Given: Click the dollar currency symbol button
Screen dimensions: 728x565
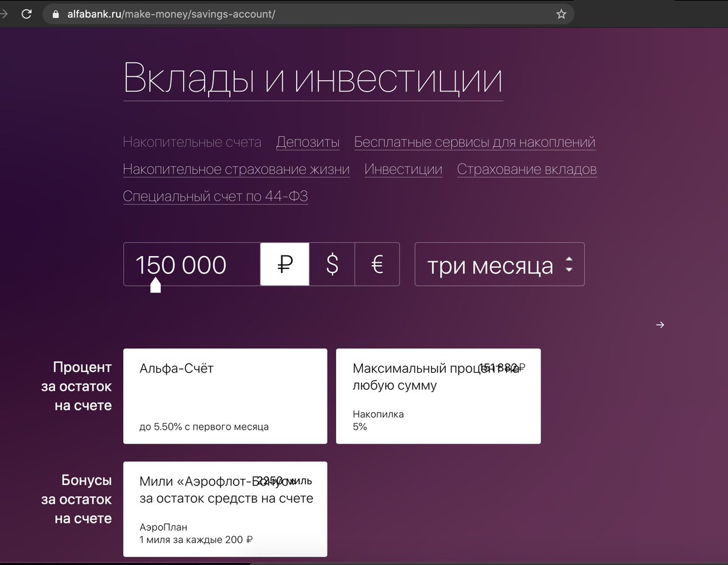Looking at the screenshot, I should coord(331,264).
